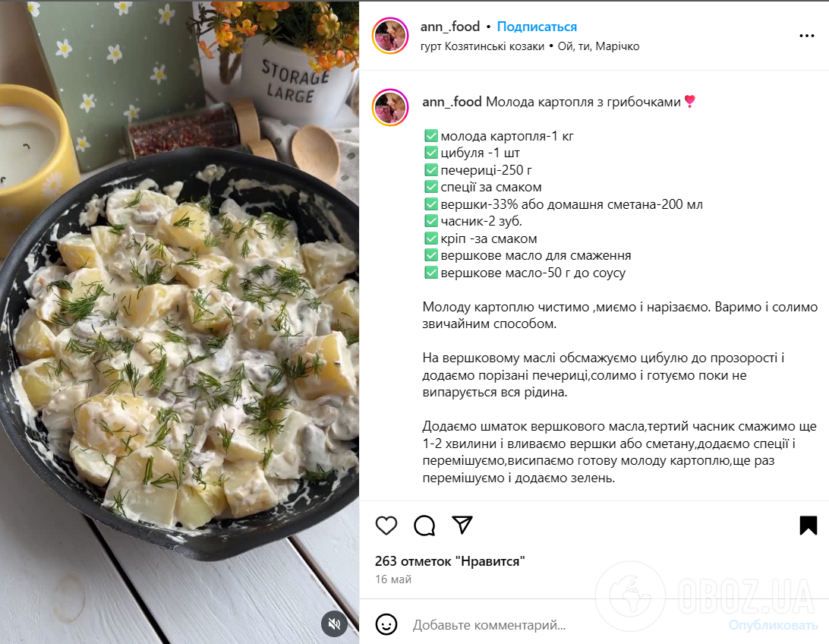
Task: Unmute the video with the speaker icon
Action: 334,624
